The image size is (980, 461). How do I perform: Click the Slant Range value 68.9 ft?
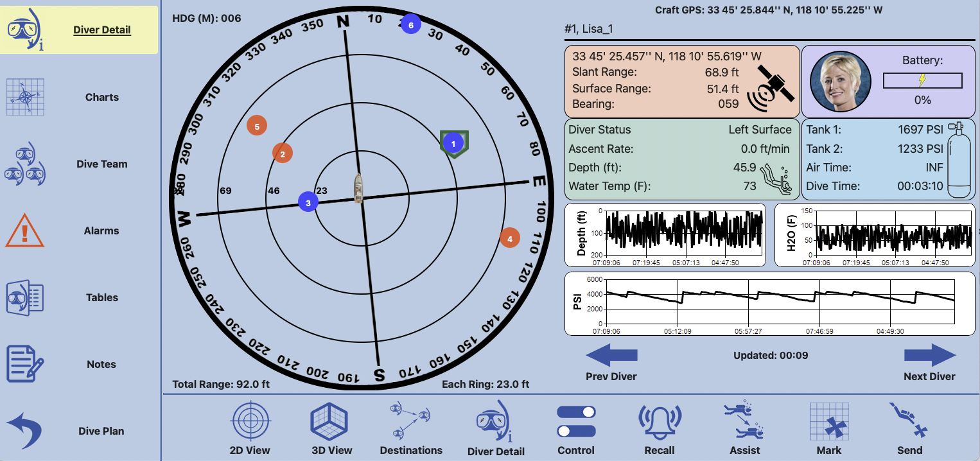coord(722,72)
